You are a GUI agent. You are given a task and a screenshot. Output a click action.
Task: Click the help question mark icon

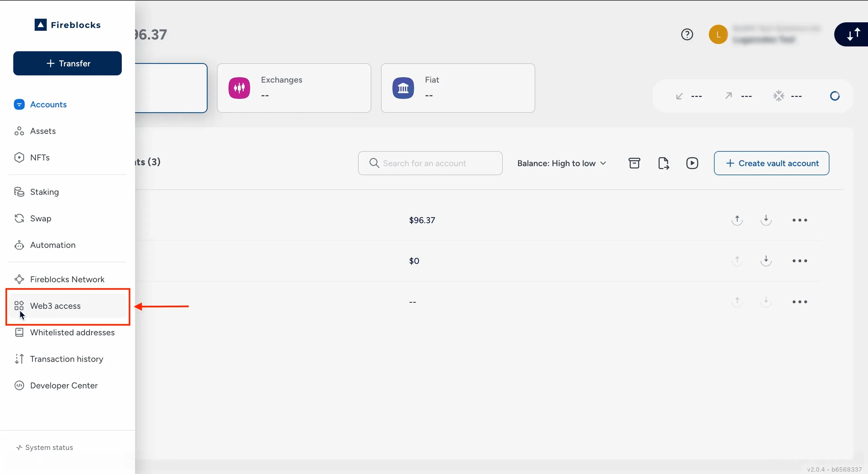click(687, 34)
